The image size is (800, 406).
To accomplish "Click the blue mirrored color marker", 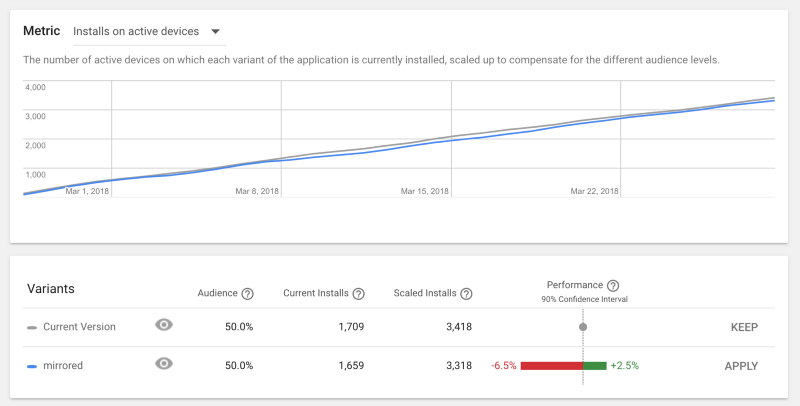I will (32, 366).
